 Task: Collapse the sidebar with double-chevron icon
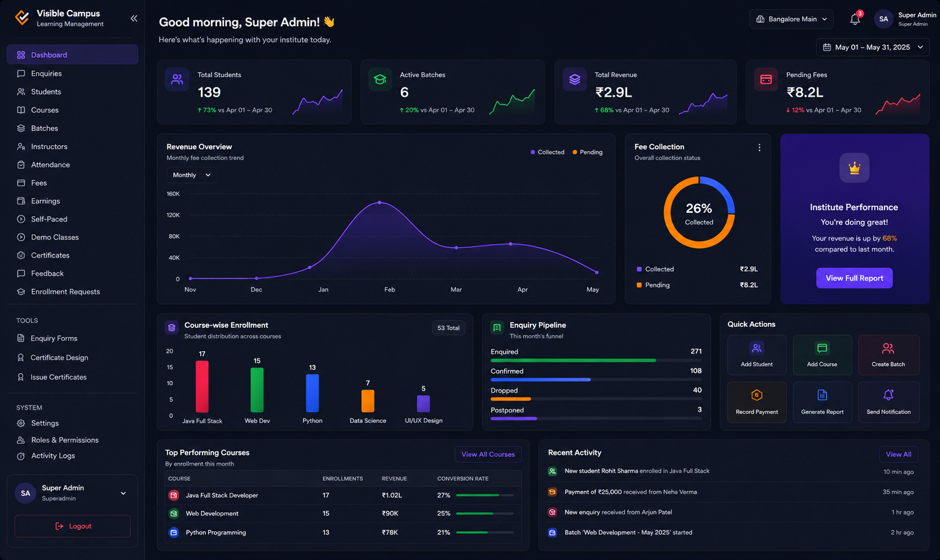134,19
